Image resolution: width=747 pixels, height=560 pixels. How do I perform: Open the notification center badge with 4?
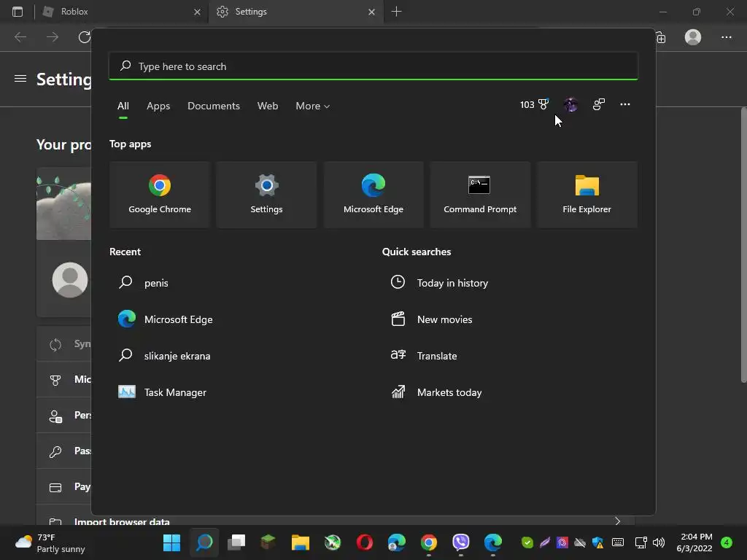(727, 542)
